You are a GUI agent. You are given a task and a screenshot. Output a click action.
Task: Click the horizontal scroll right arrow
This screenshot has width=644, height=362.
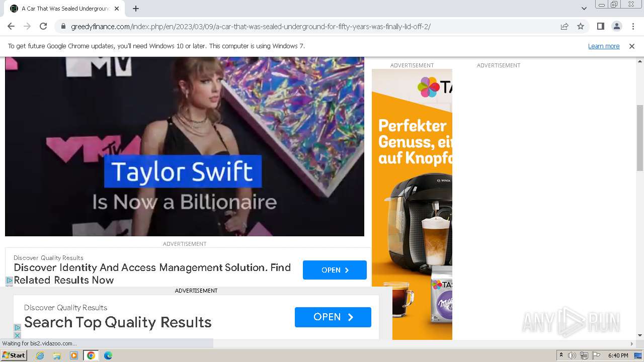point(632,344)
